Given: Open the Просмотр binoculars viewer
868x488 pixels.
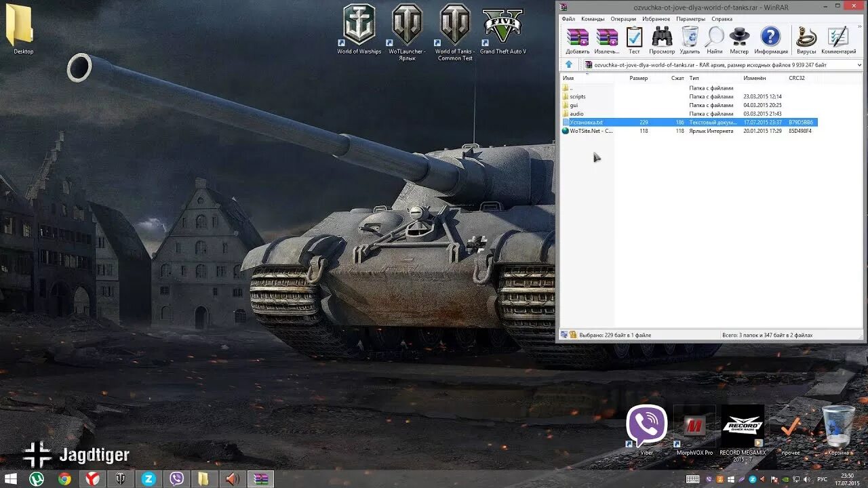Looking at the screenshot, I should click(662, 41).
